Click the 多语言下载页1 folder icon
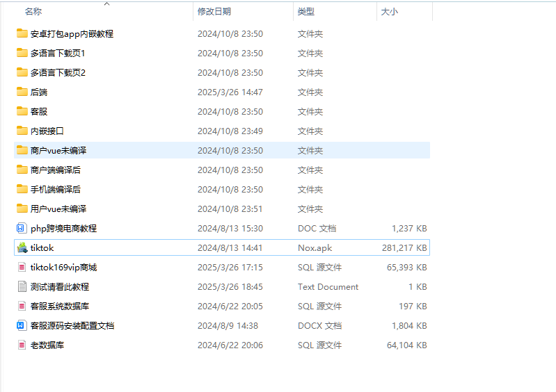 click(22, 53)
